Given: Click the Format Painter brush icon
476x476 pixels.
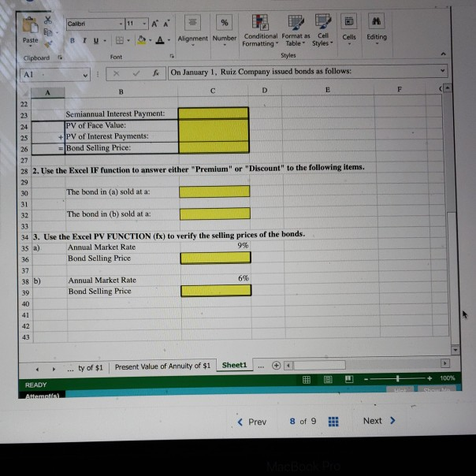Looking at the screenshot, I should [x=48, y=44].
